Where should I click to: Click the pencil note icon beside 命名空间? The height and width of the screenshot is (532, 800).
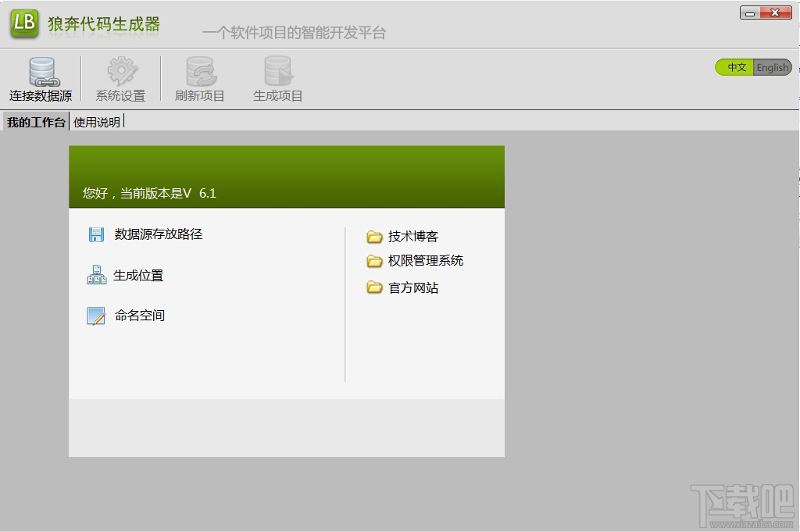coord(96,316)
